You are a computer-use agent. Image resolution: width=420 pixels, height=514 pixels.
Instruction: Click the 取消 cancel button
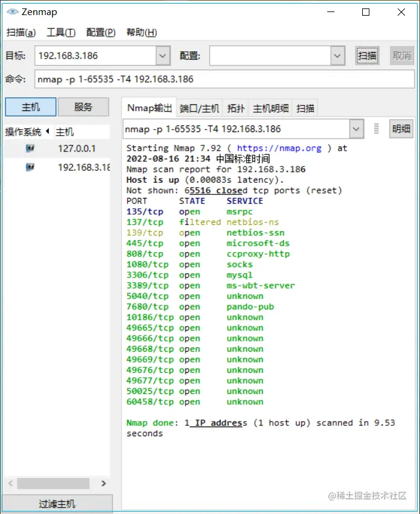(x=402, y=56)
